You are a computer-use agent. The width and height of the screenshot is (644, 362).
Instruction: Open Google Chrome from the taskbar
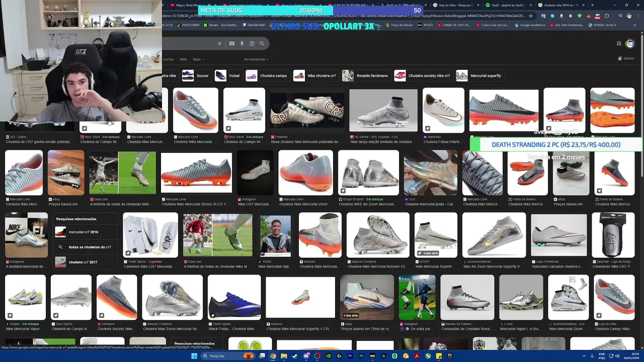(273, 356)
